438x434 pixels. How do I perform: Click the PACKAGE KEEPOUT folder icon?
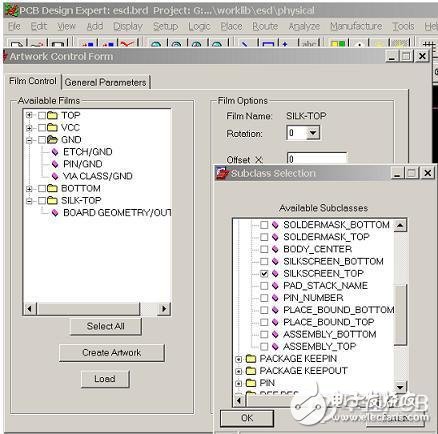pos(251,371)
